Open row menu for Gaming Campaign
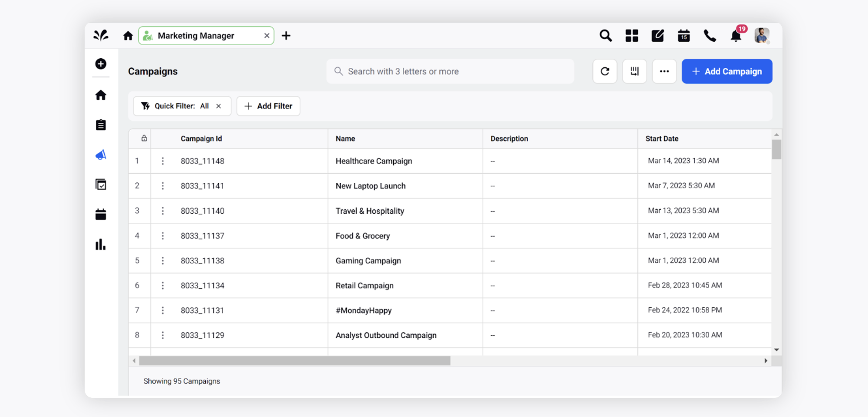Viewport: 868px width, 417px height. pyautogui.click(x=163, y=261)
